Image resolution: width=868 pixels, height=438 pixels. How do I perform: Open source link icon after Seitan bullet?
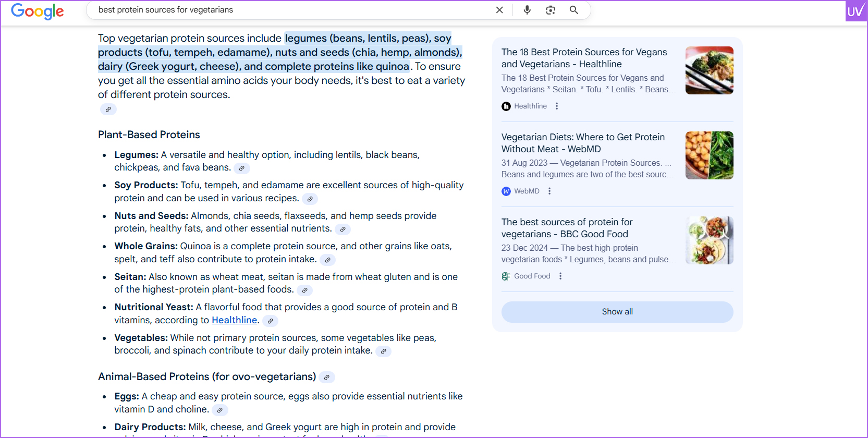click(x=304, y=290)
